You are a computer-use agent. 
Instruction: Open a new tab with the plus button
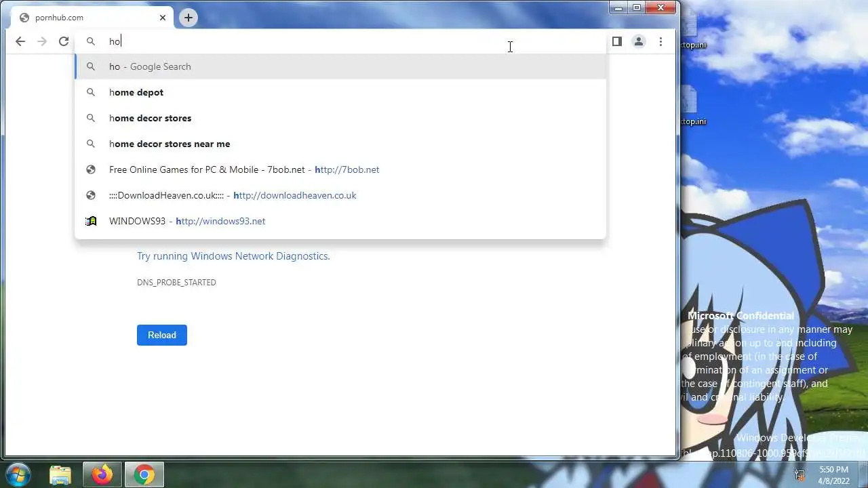click(x=189, y=18)
